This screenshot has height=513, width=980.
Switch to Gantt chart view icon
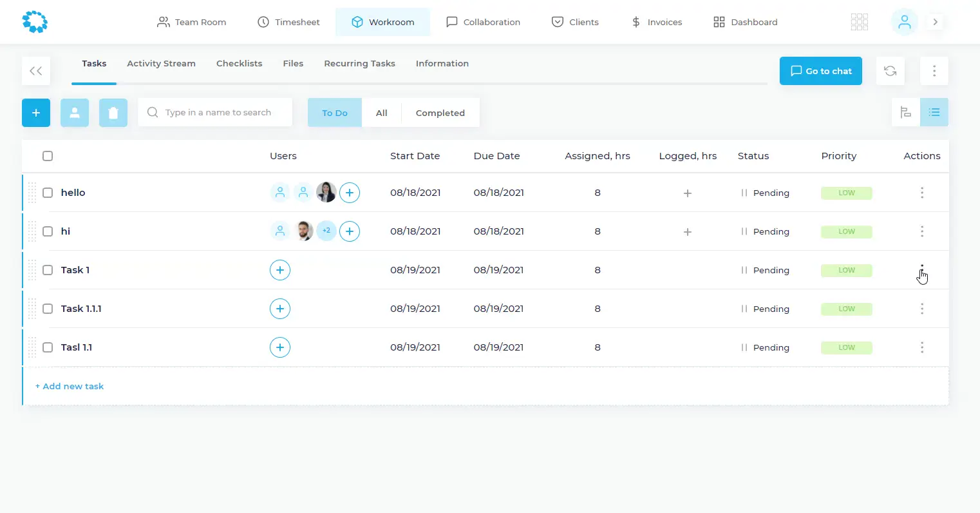(905, 113)
